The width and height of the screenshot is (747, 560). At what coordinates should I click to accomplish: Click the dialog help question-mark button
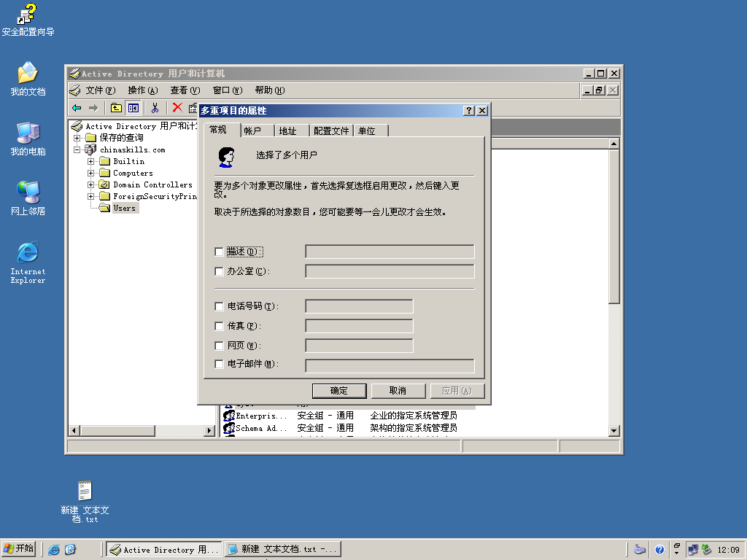[x=469, y=111]
